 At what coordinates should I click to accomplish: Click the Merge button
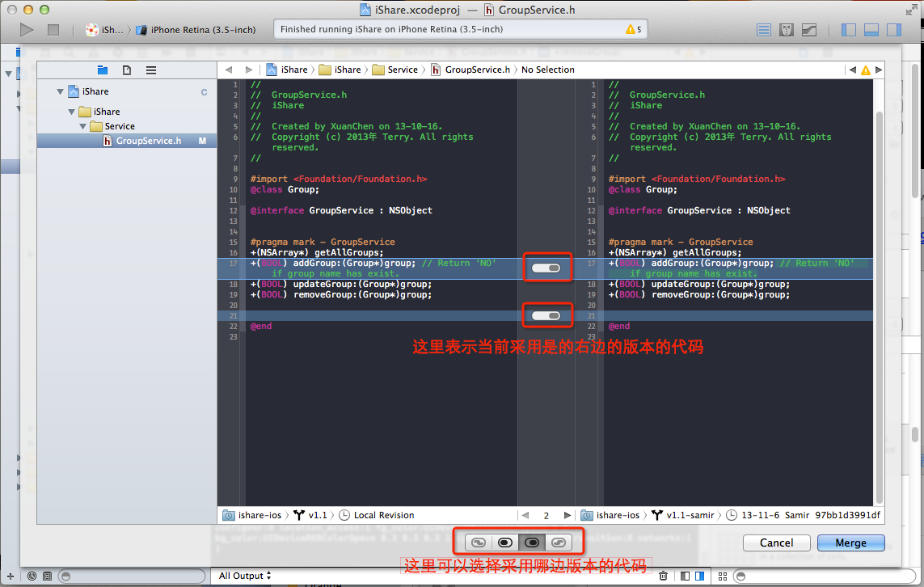[x=850, y=543]
